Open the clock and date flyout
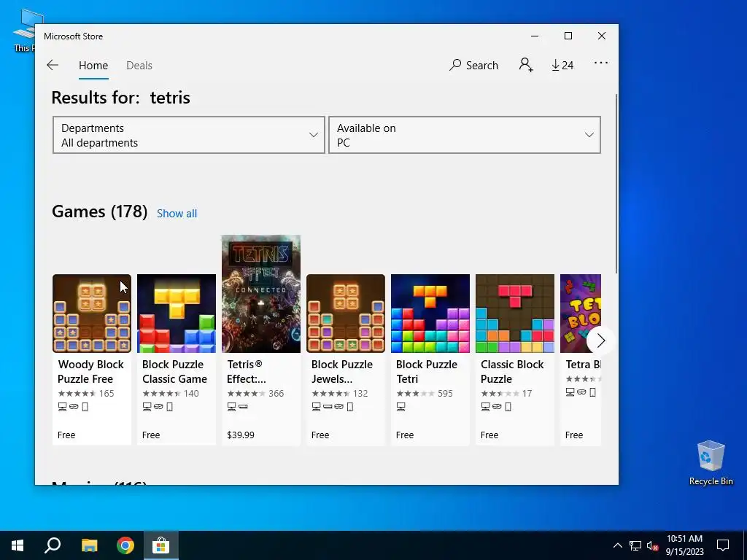 click(x=684, y=545)
